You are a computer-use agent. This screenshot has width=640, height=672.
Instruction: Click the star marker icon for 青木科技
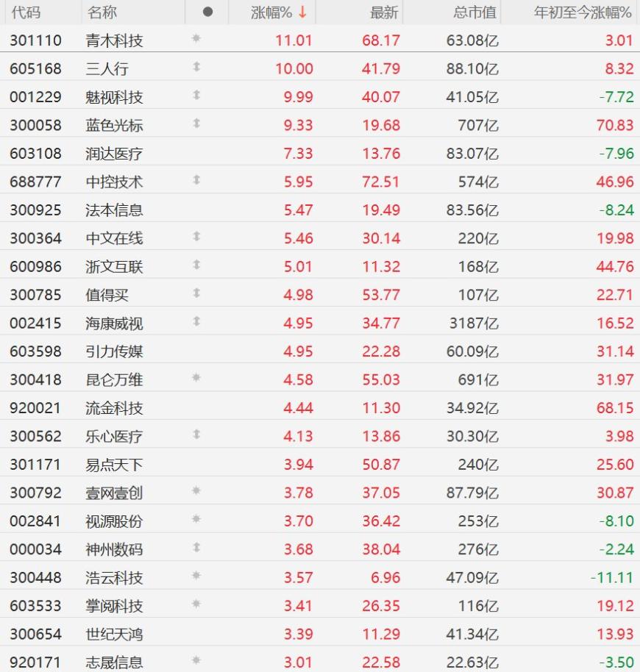(196, 40)
